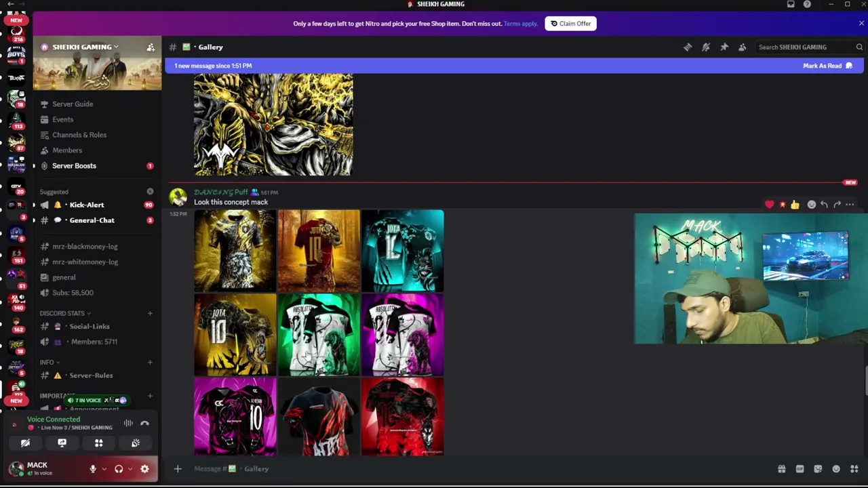Open the Kick-Alert channel
The height and width of the screenshot is (488, 868).
96,205
